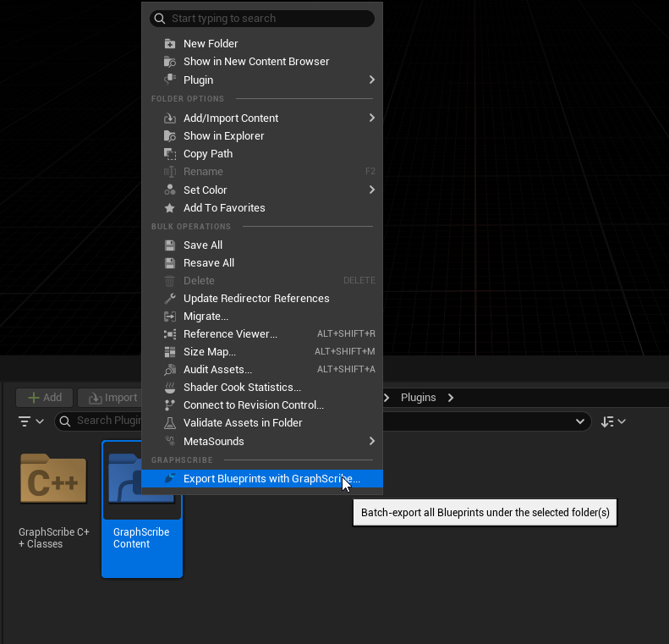Choose Migrate menu entry

click(262, 316)
